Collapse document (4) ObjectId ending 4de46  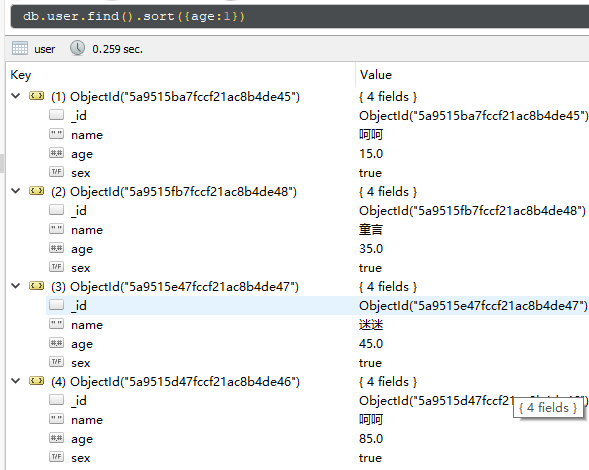pyautogui.click(x=16, y=381)
